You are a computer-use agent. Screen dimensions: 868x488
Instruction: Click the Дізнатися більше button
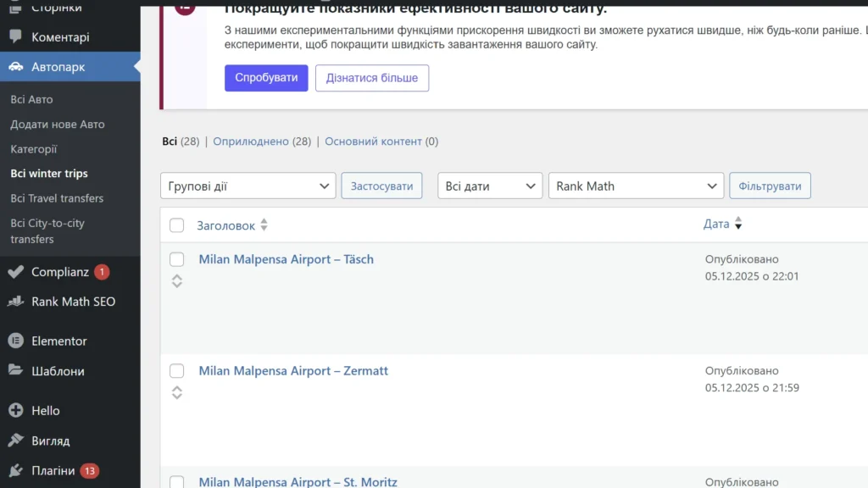[x=372, y=78]
